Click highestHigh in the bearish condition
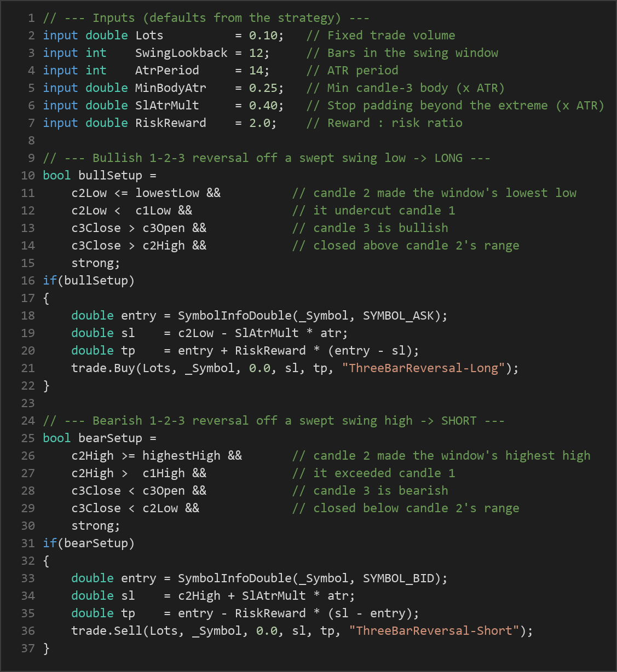 (x=181, y=456)
